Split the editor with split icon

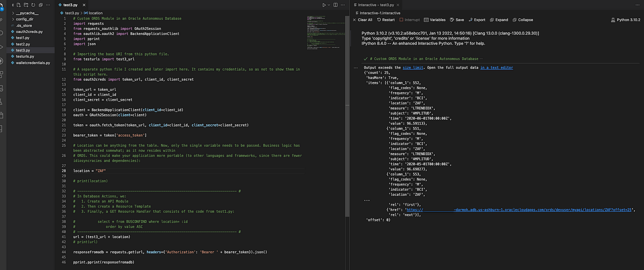[335, 5]
